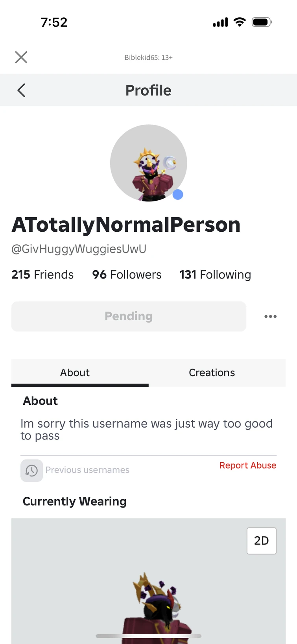
Task: Tap the Wi-Fi icon in status bar
Action: coord(239,22)
